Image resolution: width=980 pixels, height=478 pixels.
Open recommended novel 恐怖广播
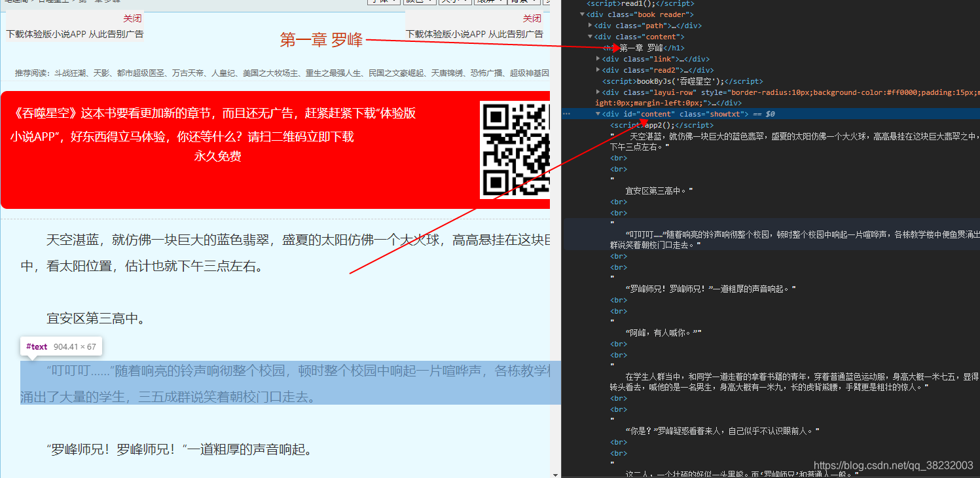[x=487, y=73]
